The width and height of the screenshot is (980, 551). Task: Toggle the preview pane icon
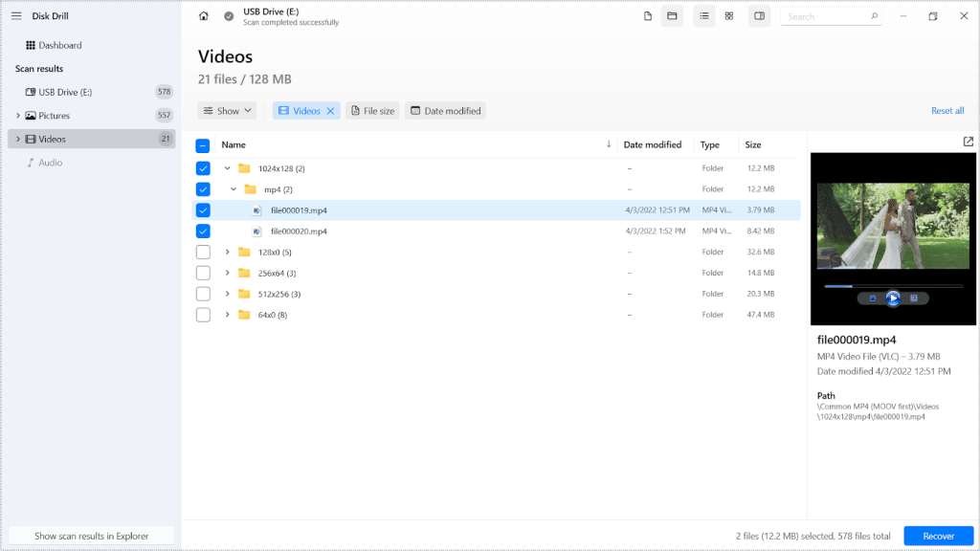click(x=759, y=16)
